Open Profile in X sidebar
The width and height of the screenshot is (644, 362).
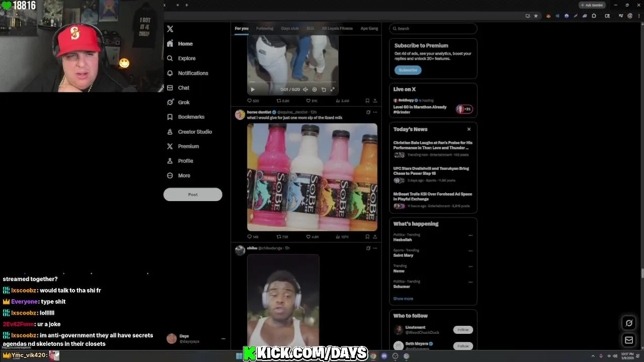180,161
